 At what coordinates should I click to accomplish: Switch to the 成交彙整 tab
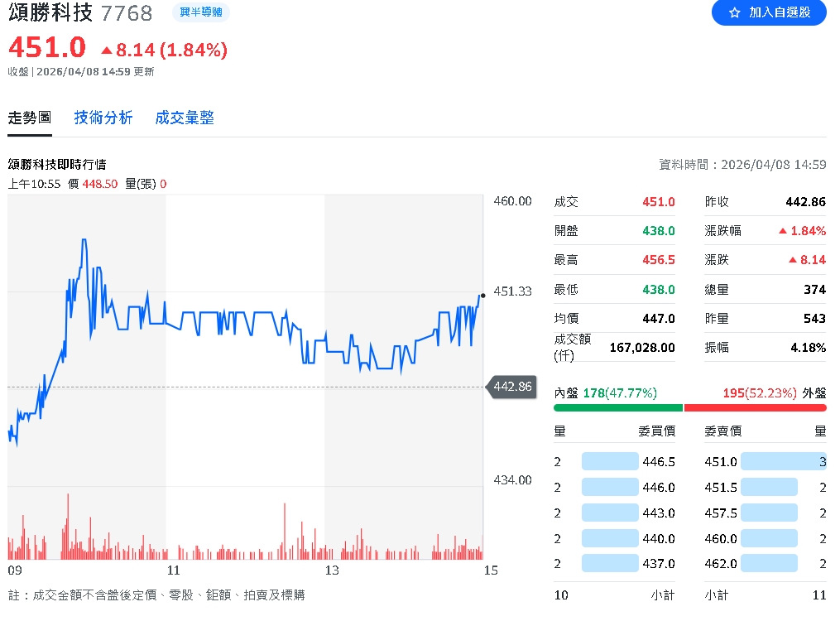point(184,118)
